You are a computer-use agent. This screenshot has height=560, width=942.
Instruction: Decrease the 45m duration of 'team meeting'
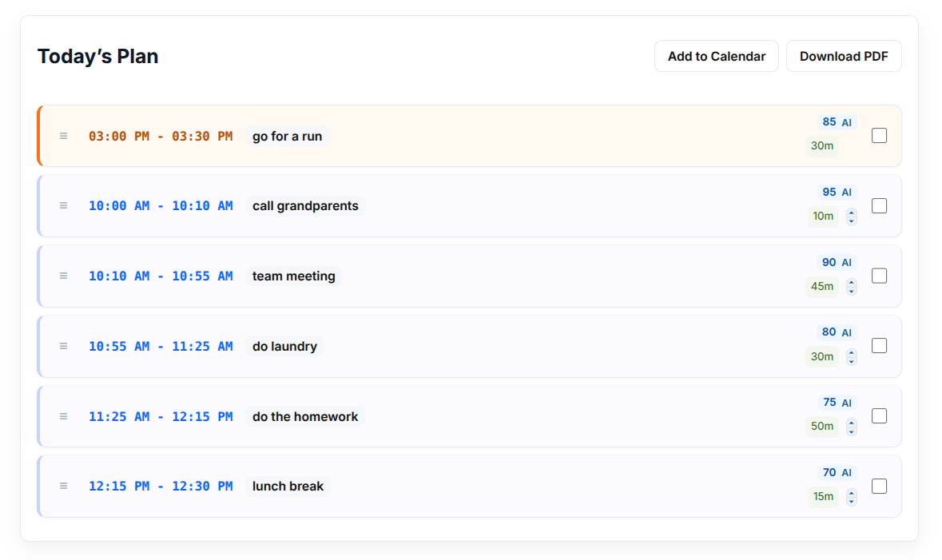point(851,290)
